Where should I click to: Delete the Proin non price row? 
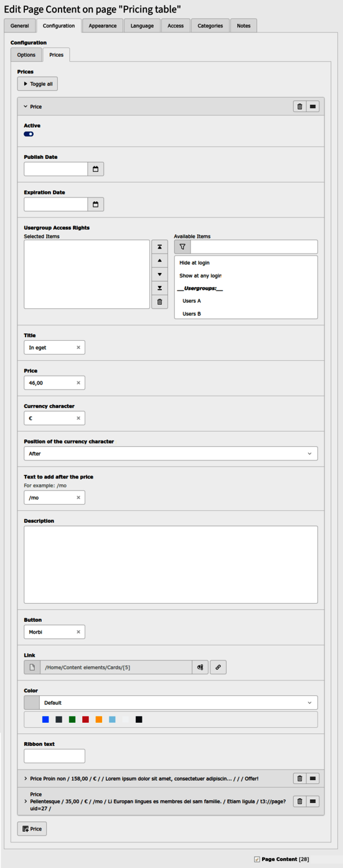click(300, 778)
